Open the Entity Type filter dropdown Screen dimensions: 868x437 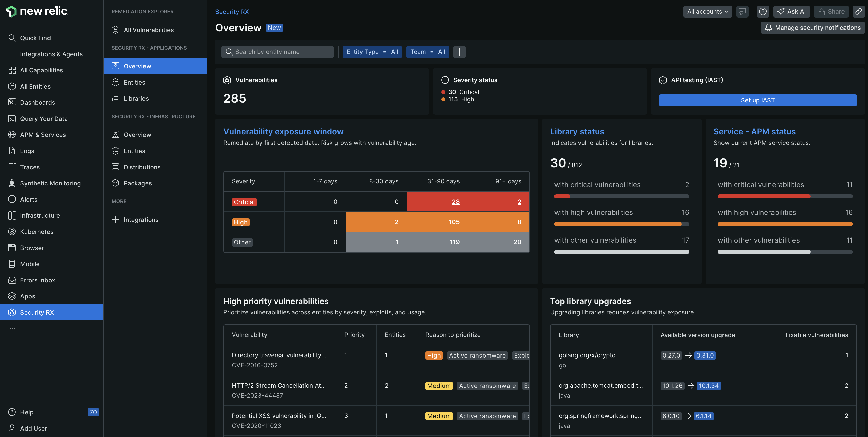click(372, 52)
